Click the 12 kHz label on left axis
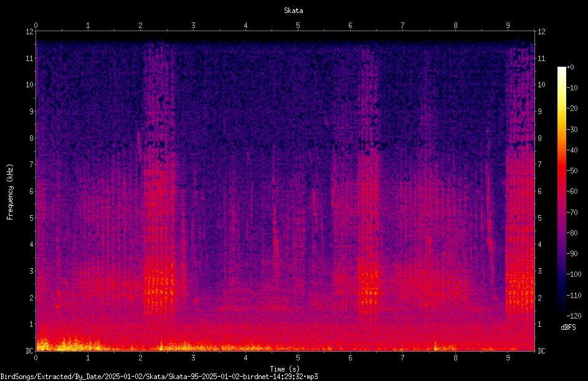 tap(30, 32)
